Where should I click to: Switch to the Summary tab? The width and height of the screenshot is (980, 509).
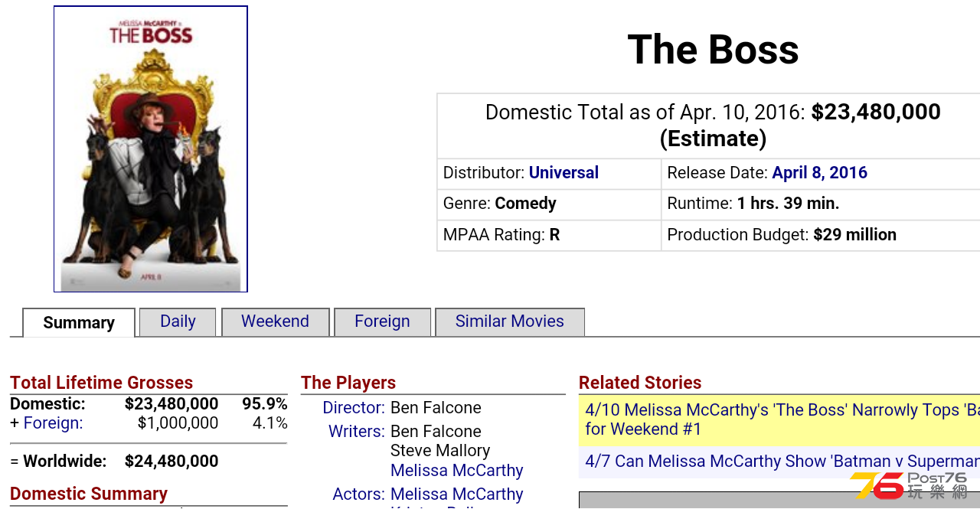click(79, 322)
